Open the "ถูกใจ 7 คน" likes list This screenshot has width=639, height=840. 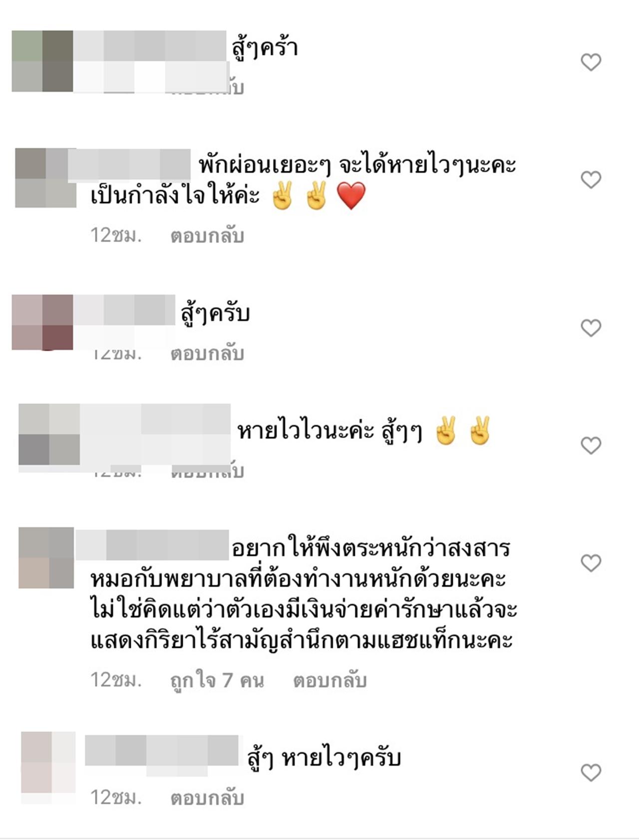[x=217, y=680]
